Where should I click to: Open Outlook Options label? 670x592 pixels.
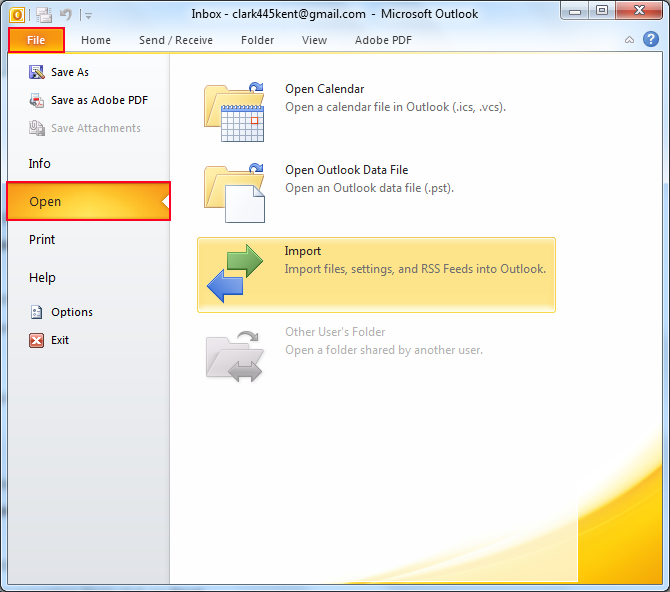click(72, 312)
